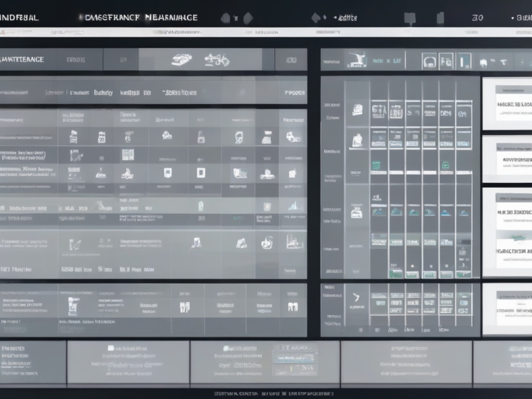This screenshot has height=399, width=532.
Task: Click the chart icon at the far right of the left grid
Action: (294, 206)
